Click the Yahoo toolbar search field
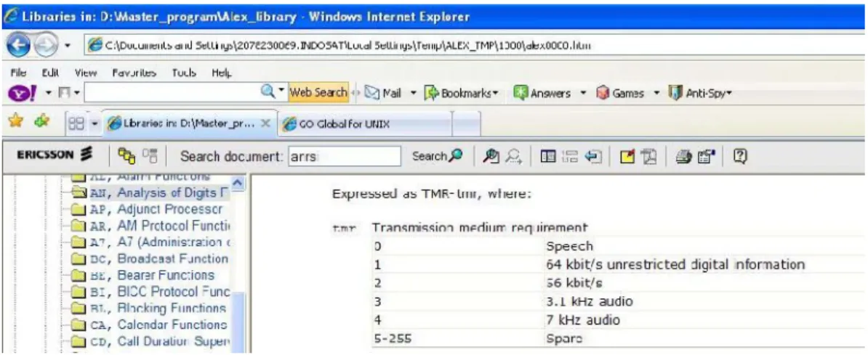 pyautogui.click(x=172, y=93)
